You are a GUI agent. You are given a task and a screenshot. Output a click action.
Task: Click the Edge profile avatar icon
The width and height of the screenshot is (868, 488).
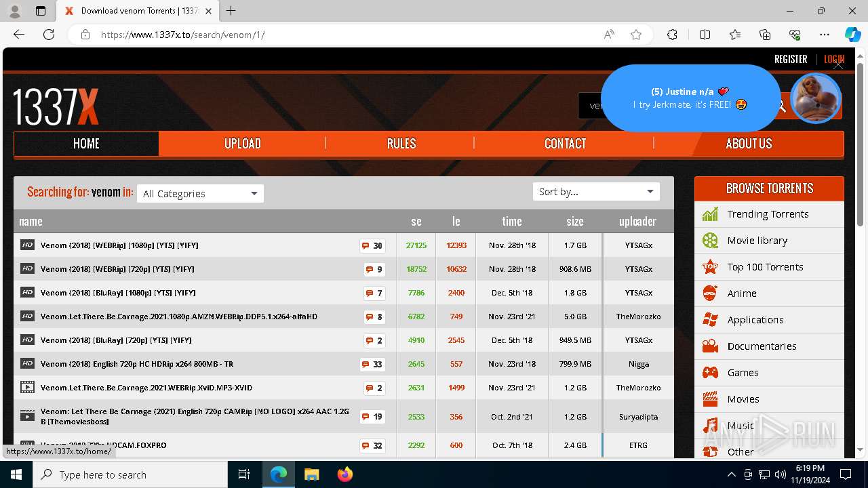[x=14, y=11]
